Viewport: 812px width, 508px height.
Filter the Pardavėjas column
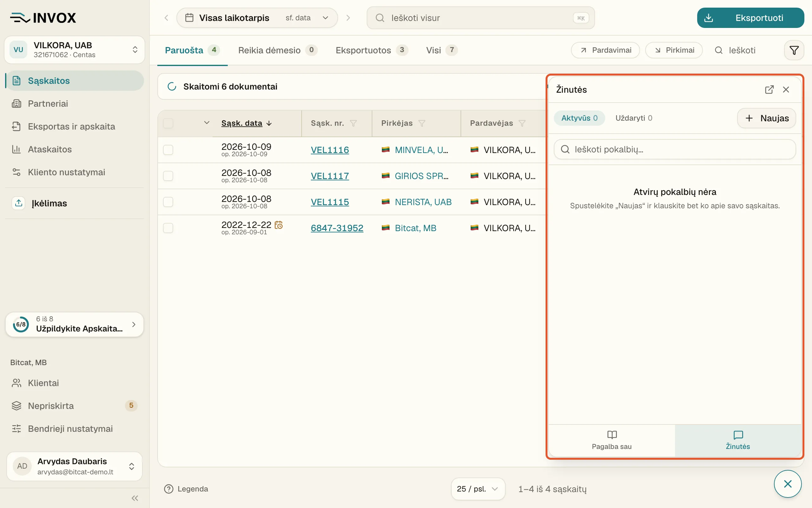522,123
